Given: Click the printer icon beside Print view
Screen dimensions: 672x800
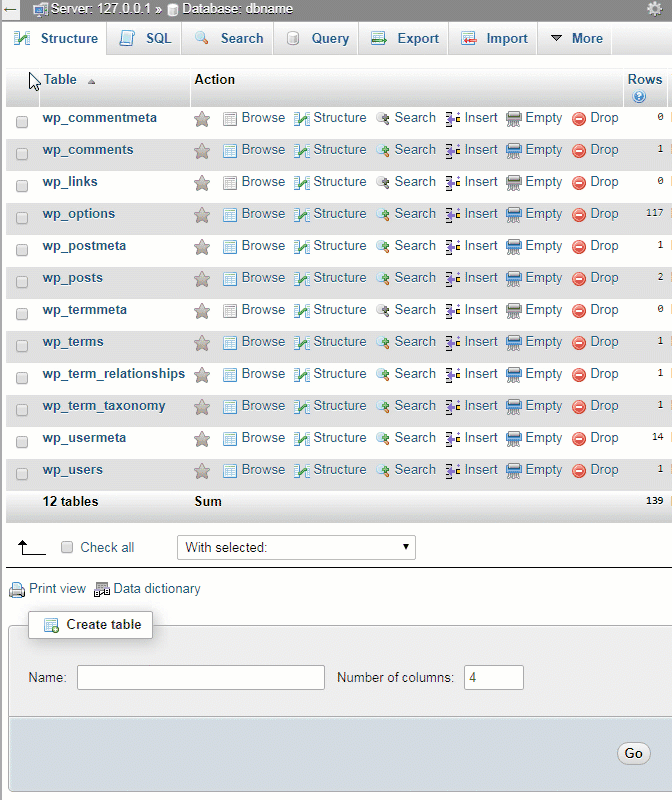Looking at the screenshot, I should (x=17, y=590).
